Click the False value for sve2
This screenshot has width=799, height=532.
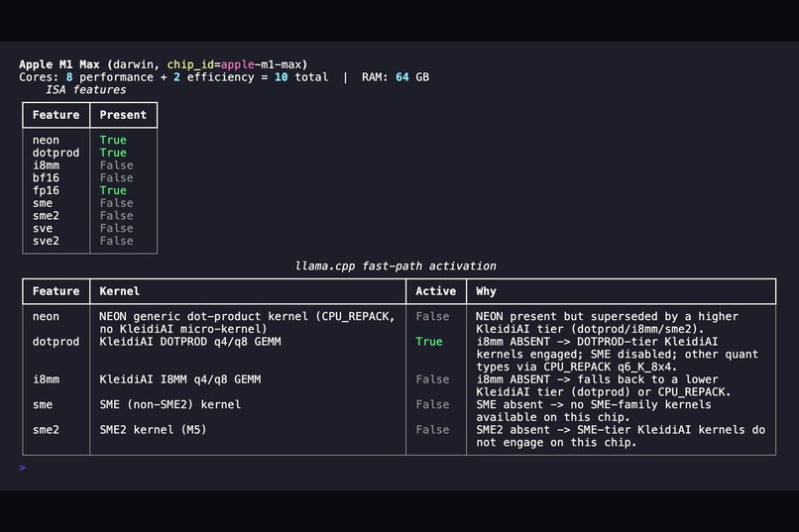click(117, 241)
